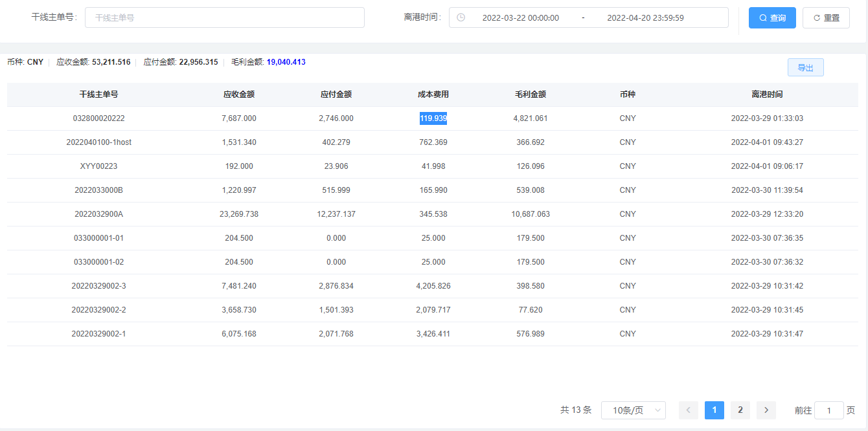Select the start date 2022-03-22 00:00:00
868x431 pixels.
click(520, 18)
